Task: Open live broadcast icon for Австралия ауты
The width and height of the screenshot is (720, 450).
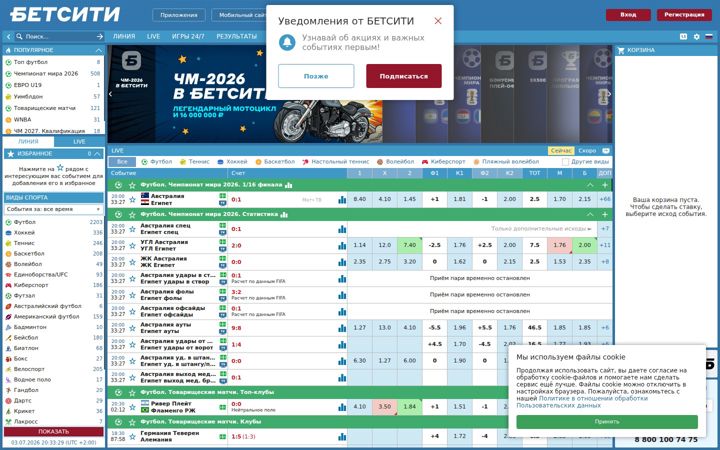Action: (x=223, y=331)
